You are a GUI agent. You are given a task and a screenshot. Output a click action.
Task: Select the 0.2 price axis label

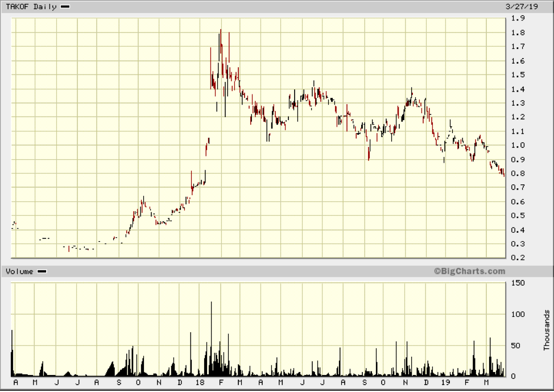point(518,258)
